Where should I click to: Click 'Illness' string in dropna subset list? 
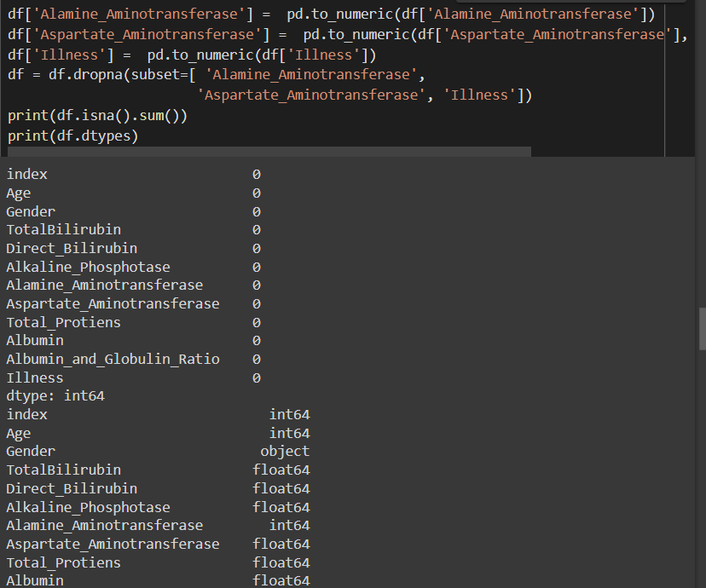(x=479, y=95)
